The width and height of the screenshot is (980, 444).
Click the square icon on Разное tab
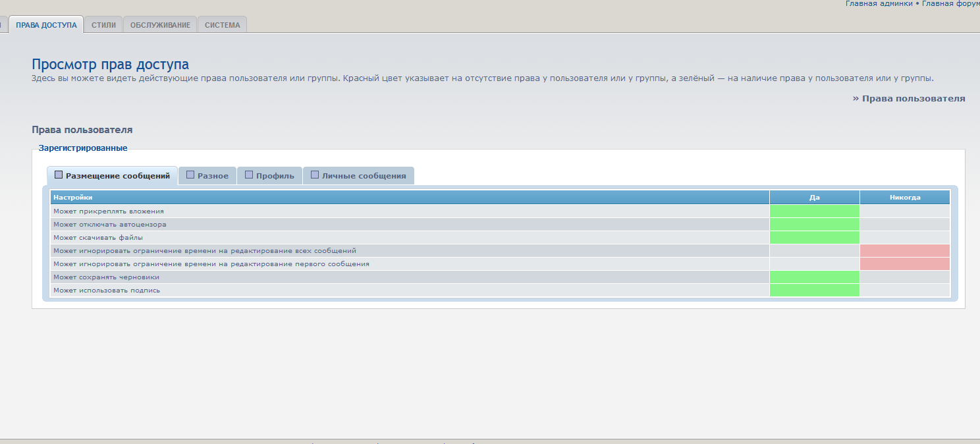click(x=190, y=175)
